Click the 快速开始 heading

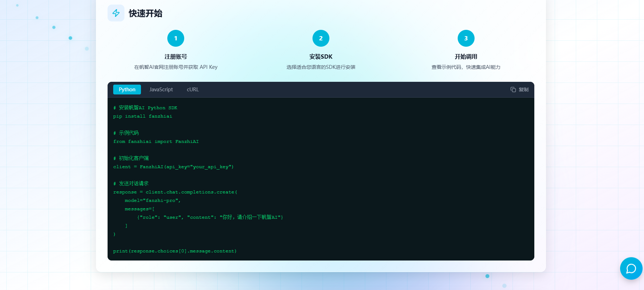[145, 13]
